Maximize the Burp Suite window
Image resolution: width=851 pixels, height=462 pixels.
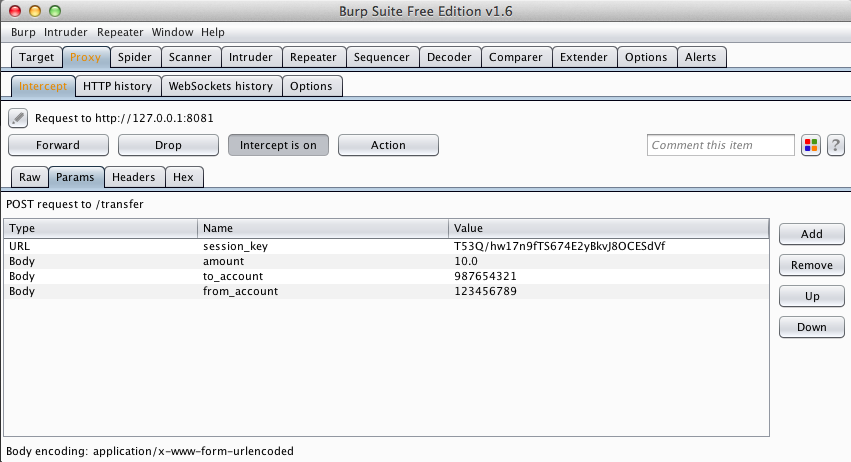point(55,11)
